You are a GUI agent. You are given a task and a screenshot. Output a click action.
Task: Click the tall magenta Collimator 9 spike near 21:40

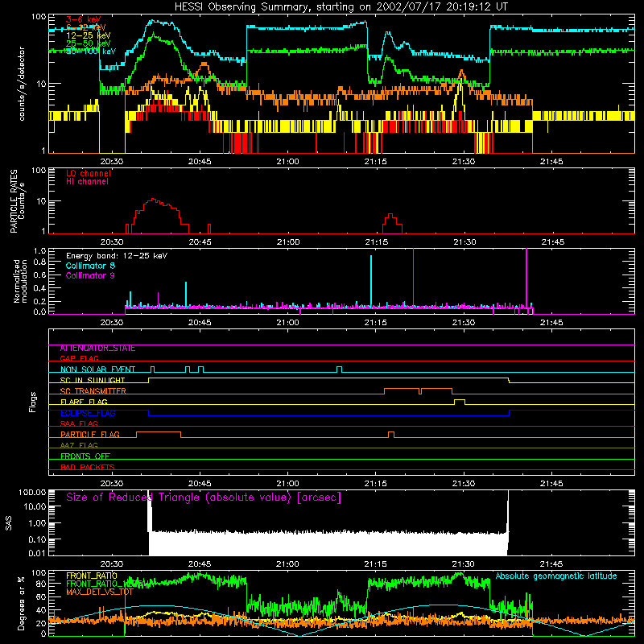pos(526,281)
